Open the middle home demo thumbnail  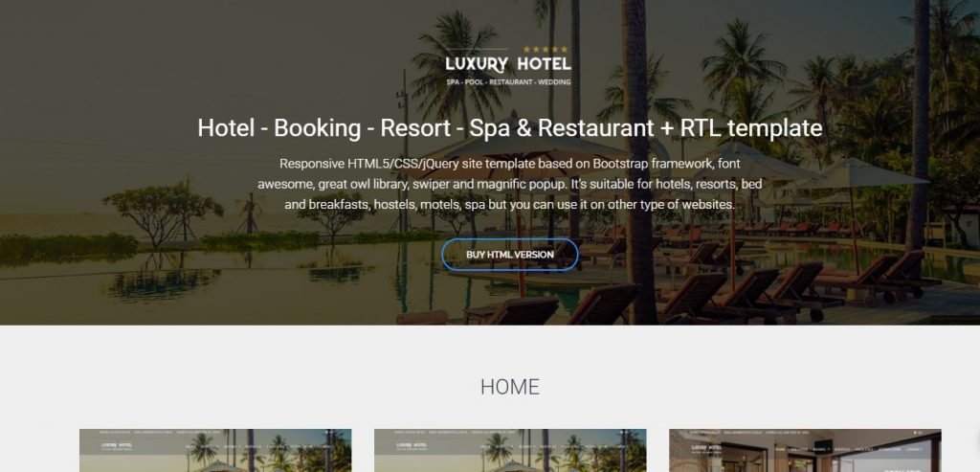pos(510,450)
